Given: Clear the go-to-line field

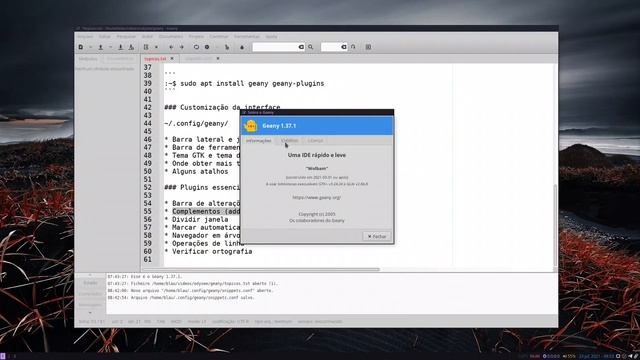Looking at the screenshot, I should 344,47.
